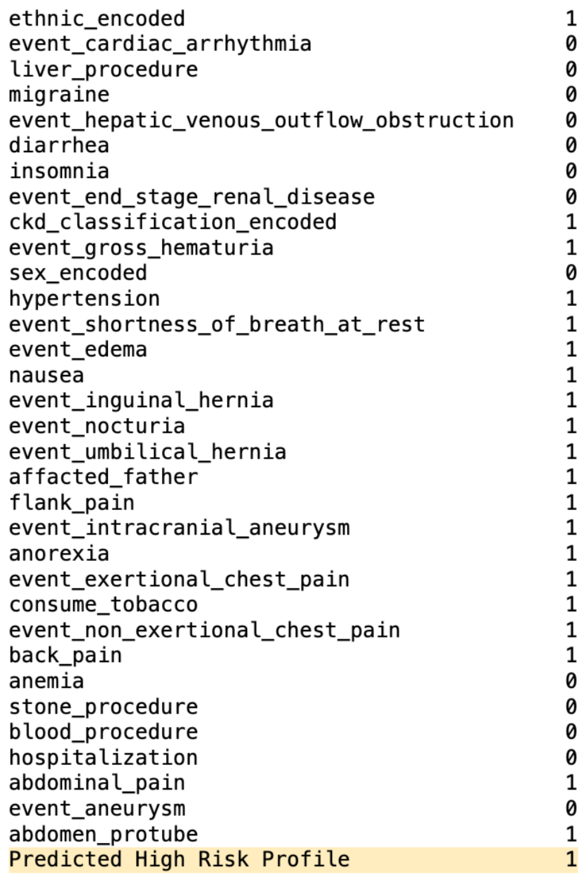Click event_hepatic_venous_outflow_obstruction label
This screenshot has height=881, width=588.
(261, 121)
